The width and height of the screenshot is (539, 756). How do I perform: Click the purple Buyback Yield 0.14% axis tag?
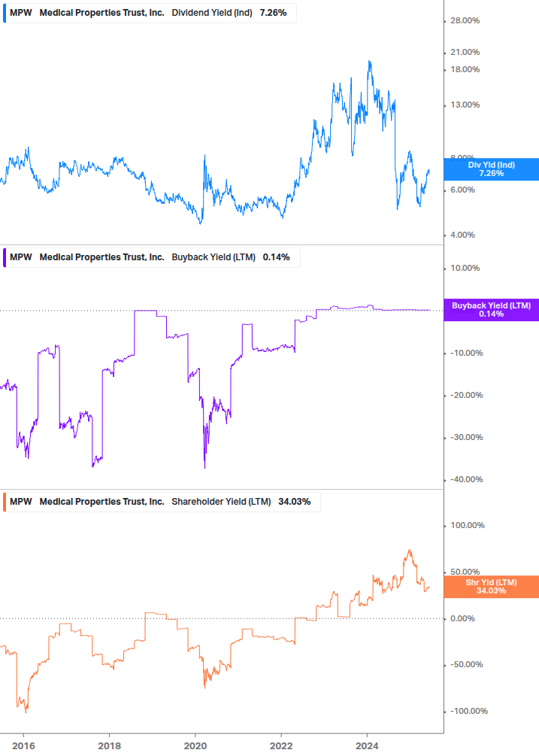pos(492,310)
